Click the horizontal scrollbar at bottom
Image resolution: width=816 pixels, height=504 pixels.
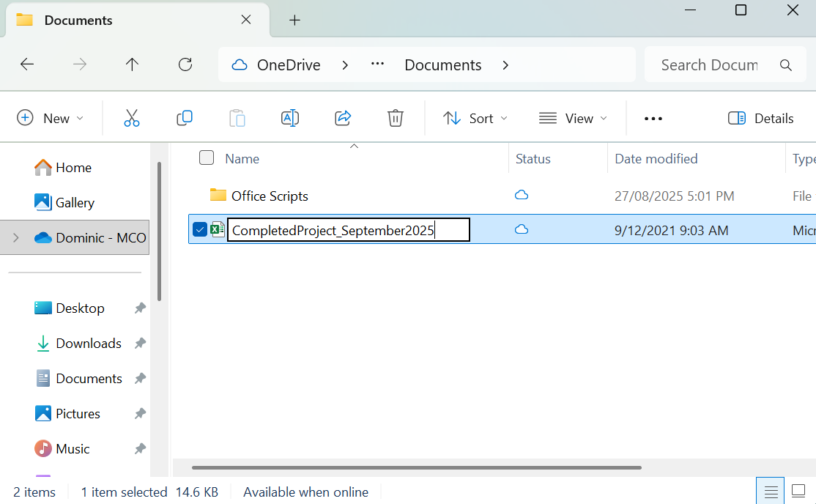(x=416, y=467)
